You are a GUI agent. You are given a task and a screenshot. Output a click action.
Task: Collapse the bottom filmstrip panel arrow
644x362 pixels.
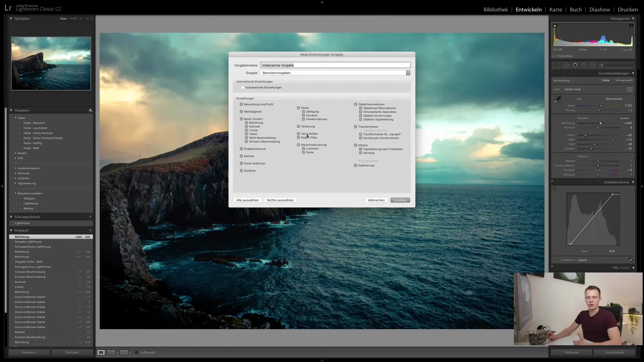tap(322, 360)
